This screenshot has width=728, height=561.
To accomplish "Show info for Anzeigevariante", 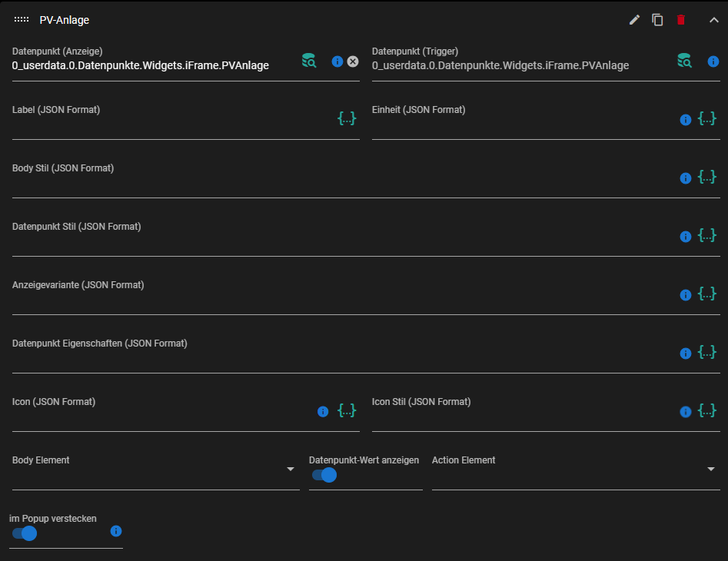I will click(686, 295).
